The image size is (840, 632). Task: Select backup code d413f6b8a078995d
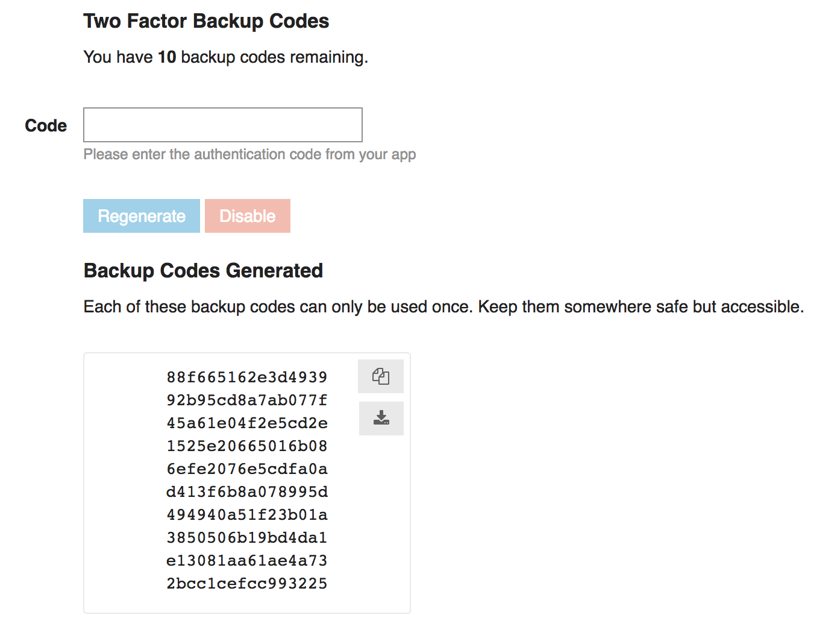[246, 492]
